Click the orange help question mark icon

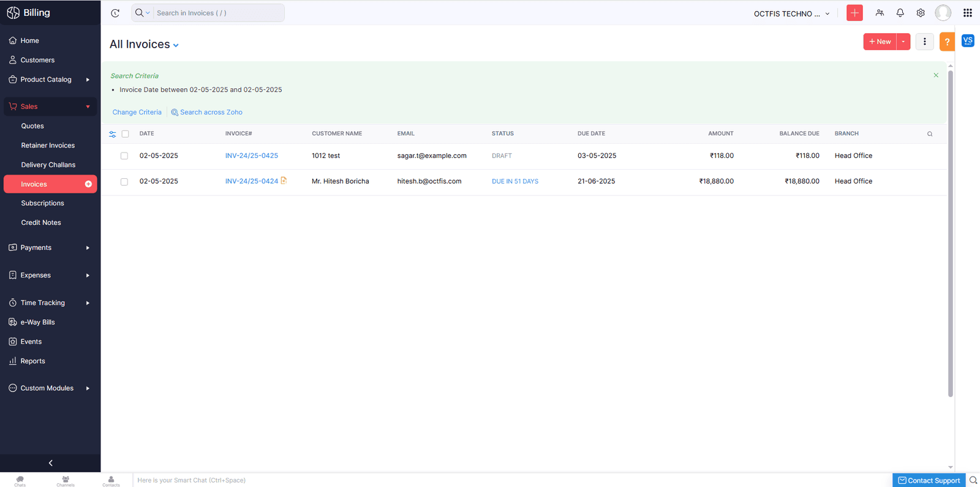(947, 42)
